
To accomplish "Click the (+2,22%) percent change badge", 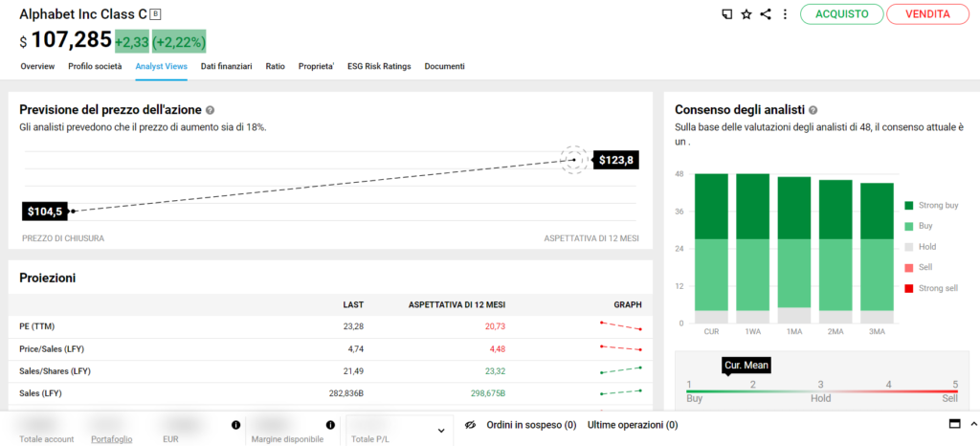I will [179, 41].
